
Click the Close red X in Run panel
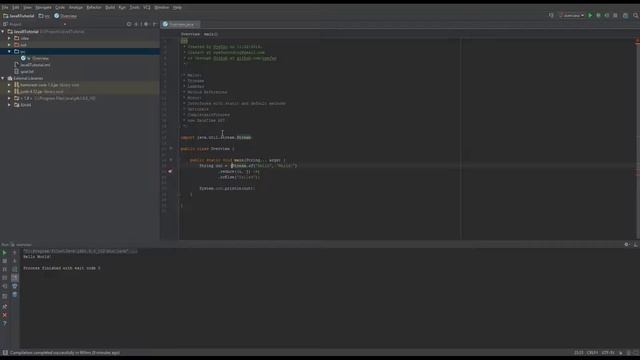[x=4, y=315]
